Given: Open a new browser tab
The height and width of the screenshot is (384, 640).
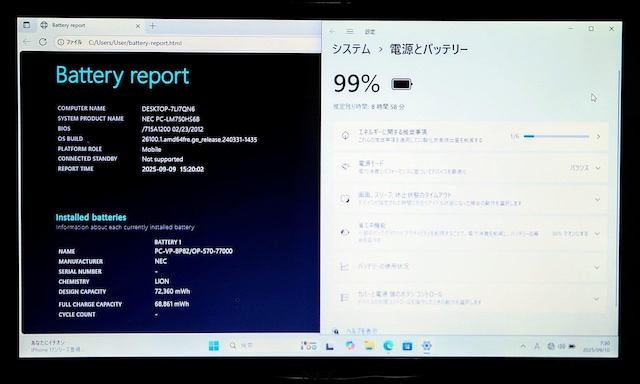Looking at the screenshot, I should coord(153,26).
